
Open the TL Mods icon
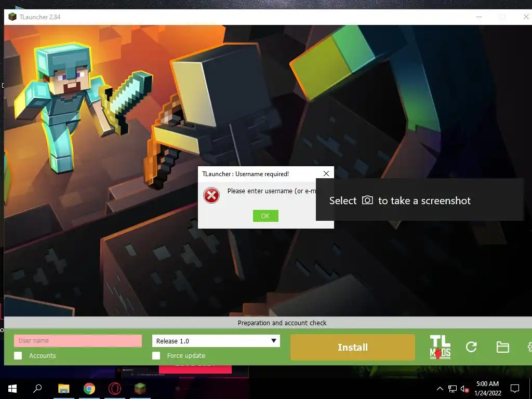pos(440,347)
